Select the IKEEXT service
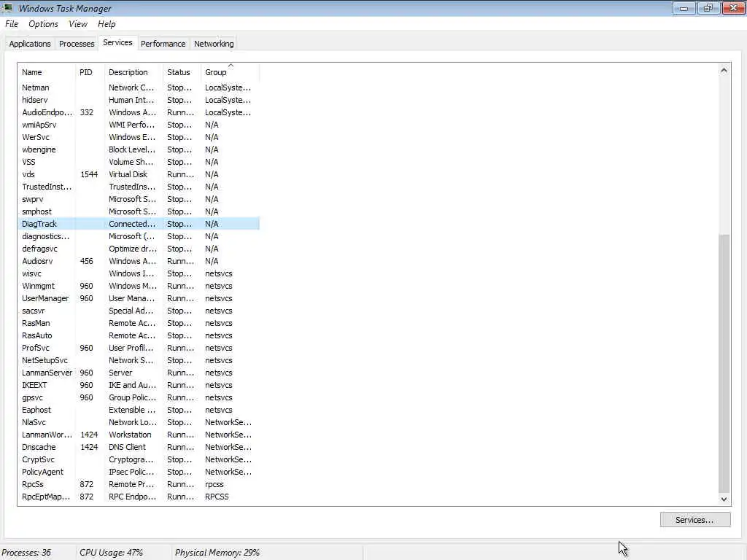This screenshot has height=560, width=747. click(139, 385)
